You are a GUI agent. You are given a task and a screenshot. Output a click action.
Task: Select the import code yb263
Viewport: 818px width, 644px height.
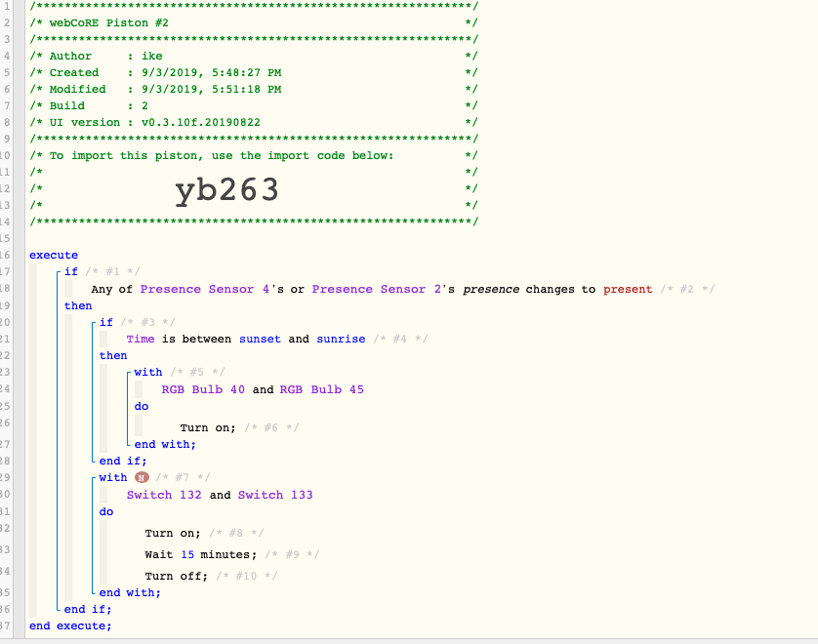coord(226,190)
